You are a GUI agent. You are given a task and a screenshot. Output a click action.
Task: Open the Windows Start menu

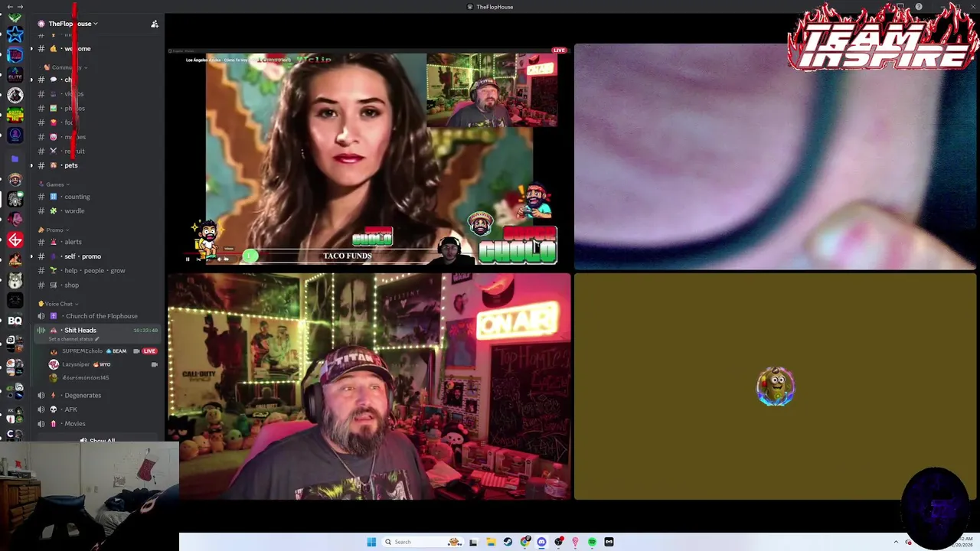pyautogui.click(x=371, y=542)
